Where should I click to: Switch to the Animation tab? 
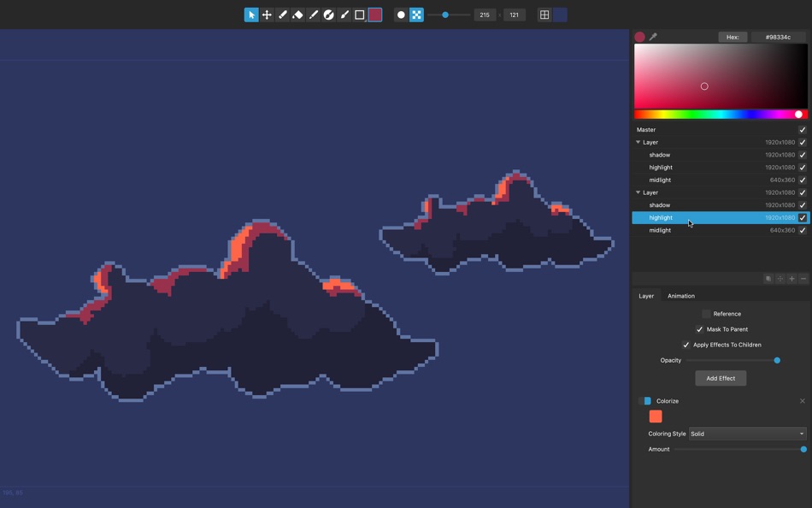[680, 296]
